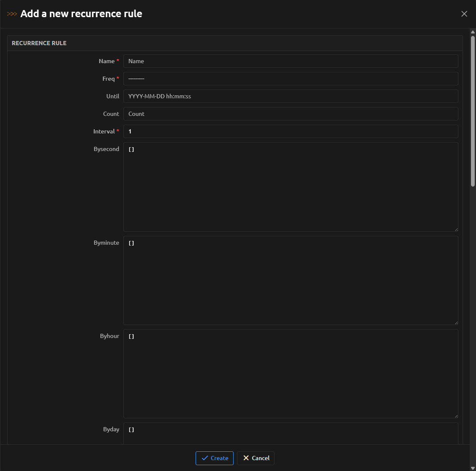Viewport: 476px width, 471px height.
Task: Click the scrollbar down arrow
Action: 473,468
